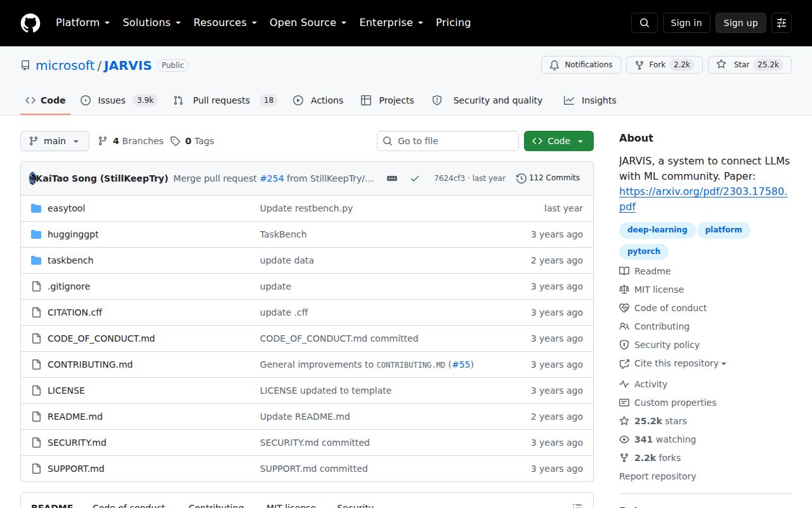Click the book icon beside Readme

pyautogui.click(x=624, y=271)
